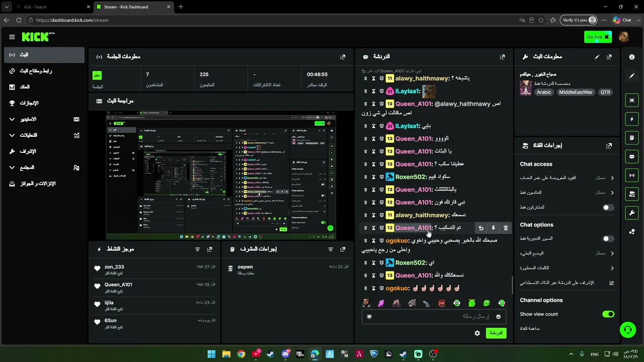Viewport: 644px width, 362px height.
Task: Click the QTR tag
Action: point(605,93)
